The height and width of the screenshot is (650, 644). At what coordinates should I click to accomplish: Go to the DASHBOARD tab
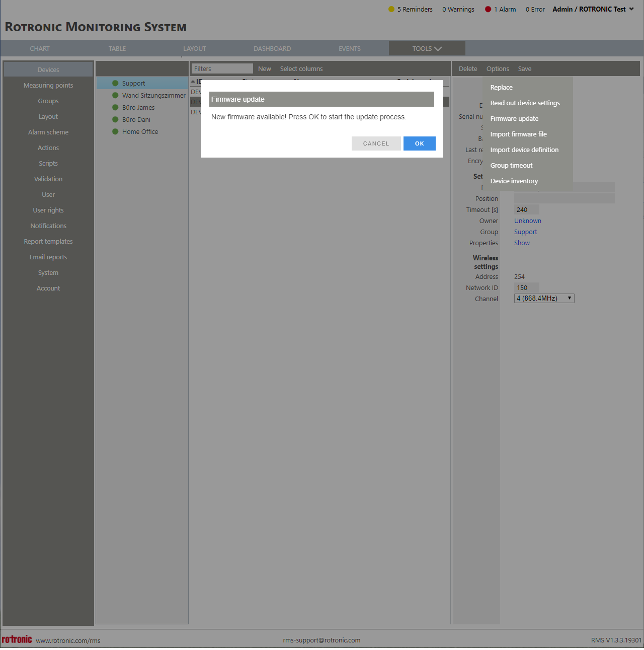click(x=272, y=49)
